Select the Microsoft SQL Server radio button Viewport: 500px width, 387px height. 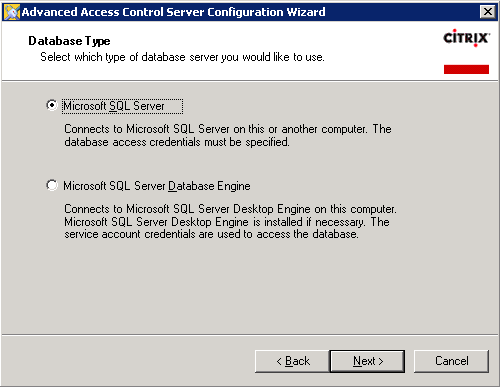tap(52, 105)
